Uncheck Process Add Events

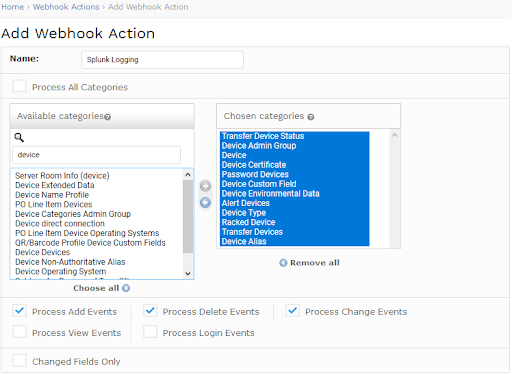[19, 310]
